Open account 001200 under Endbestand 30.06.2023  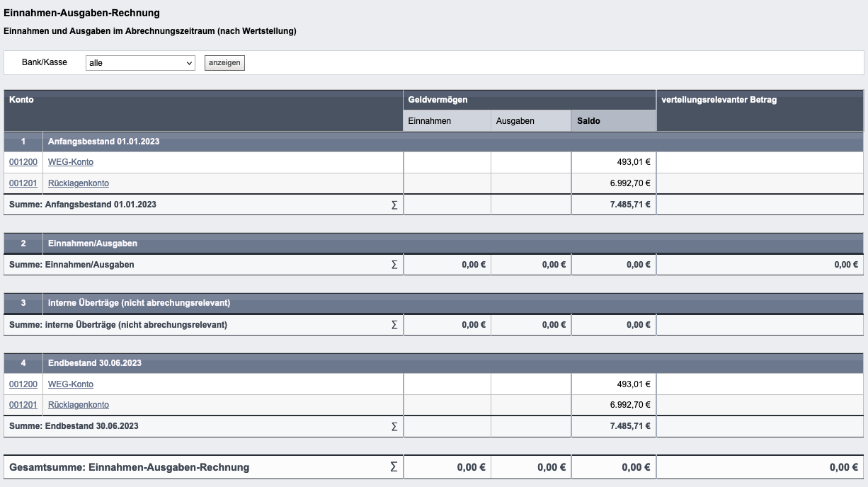tap(23, 384)
